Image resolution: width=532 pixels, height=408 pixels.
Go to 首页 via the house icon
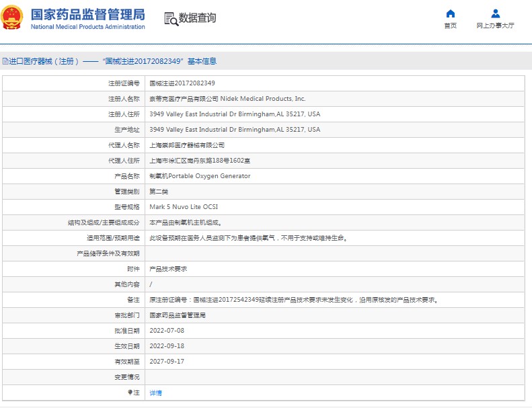pos(451,13)
